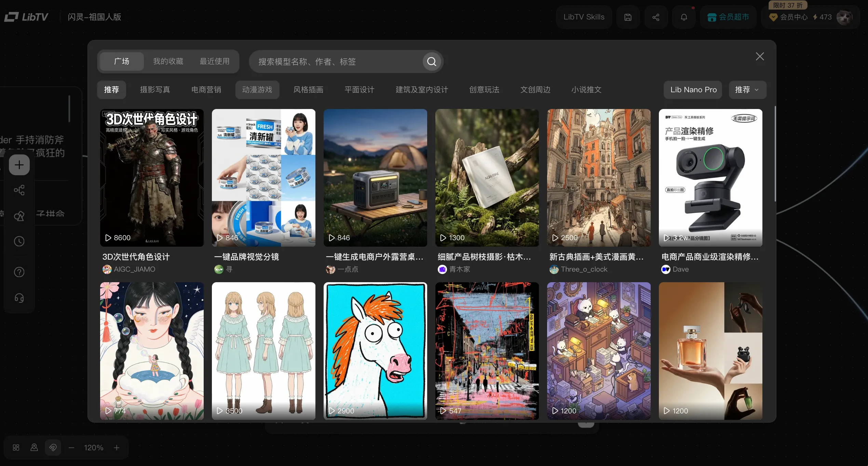Image resolution: width=868 pixels, height=466 pixels.
Task: Click the zoom out minus icon
Action: (71, 448)
